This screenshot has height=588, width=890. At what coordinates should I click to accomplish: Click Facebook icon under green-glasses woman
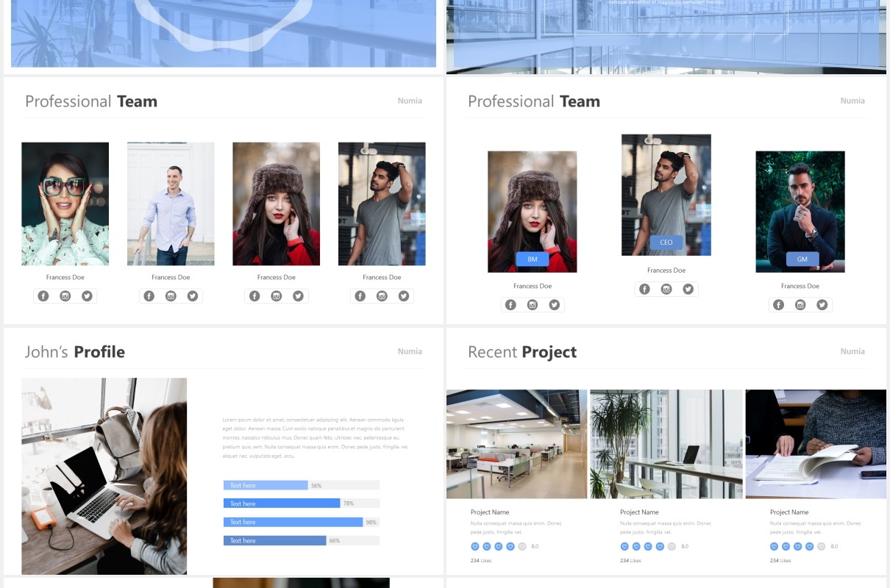(x=43, y=296)
